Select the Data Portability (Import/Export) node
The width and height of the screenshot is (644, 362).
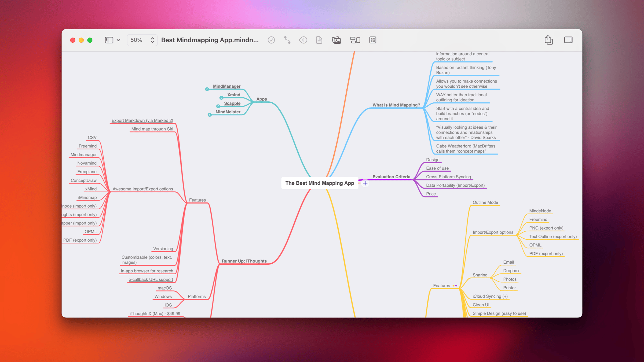click(x=455, y=185)
